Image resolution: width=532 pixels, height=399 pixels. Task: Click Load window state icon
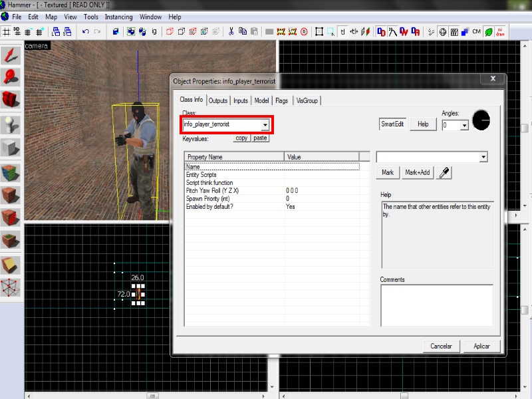pyautogui.click(x=56, y=32)
